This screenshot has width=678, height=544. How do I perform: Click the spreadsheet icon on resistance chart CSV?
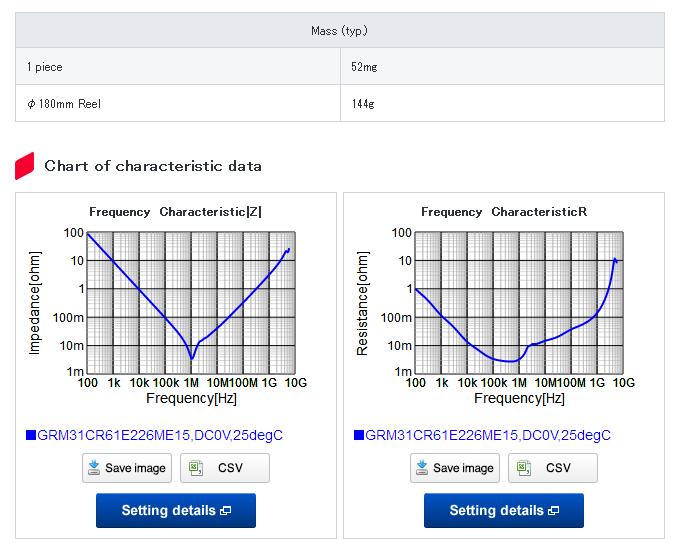(x=525, y=468)
